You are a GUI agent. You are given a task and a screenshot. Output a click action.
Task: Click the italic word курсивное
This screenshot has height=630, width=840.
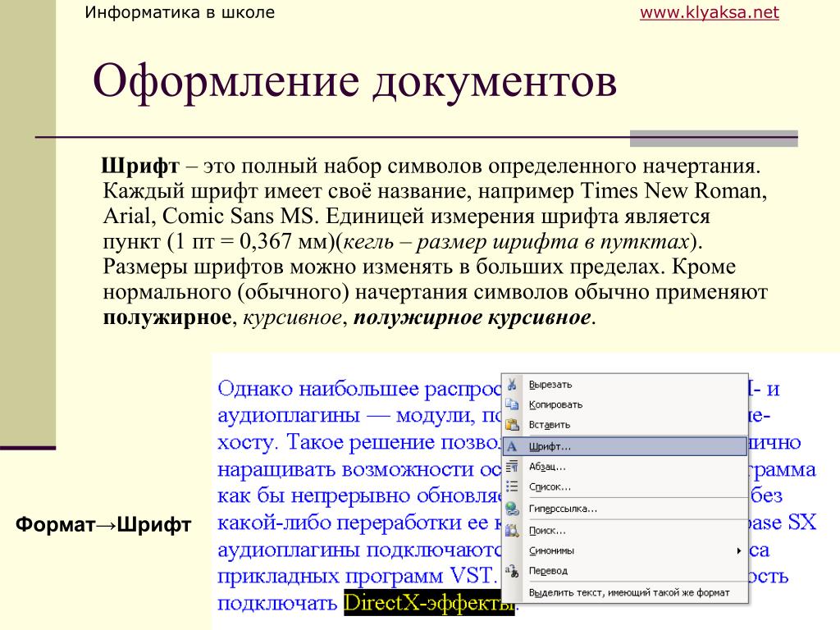[292, 317]
